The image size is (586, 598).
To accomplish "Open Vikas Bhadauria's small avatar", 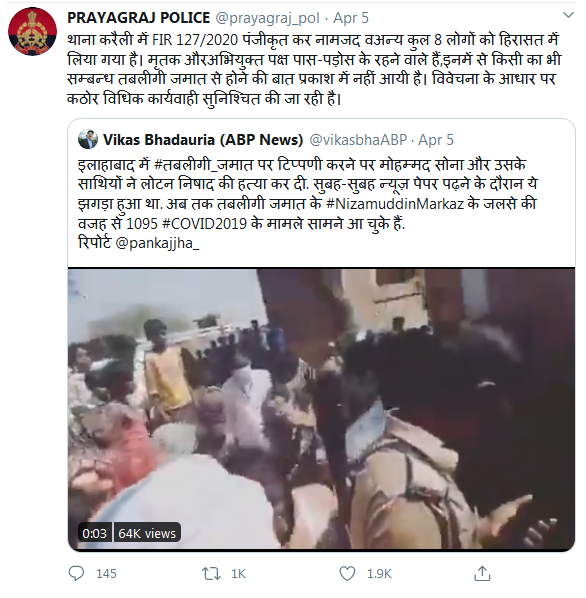I will pos(88,139).
